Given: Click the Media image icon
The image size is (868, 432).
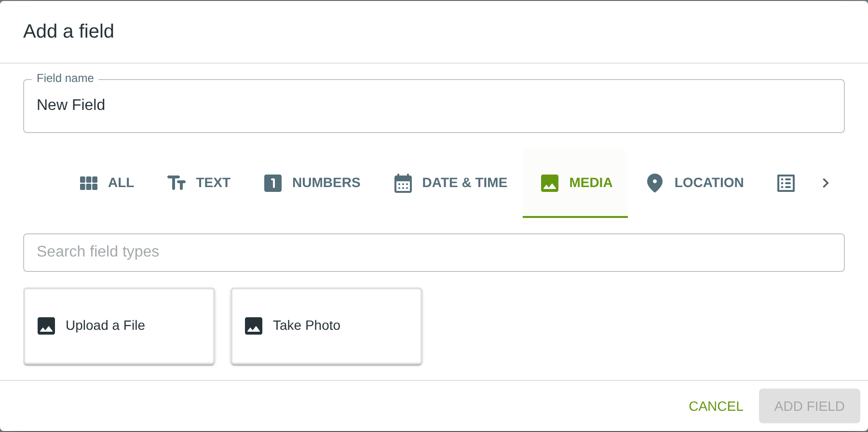Looking at the screenshot, I should [x=550, y=183].
